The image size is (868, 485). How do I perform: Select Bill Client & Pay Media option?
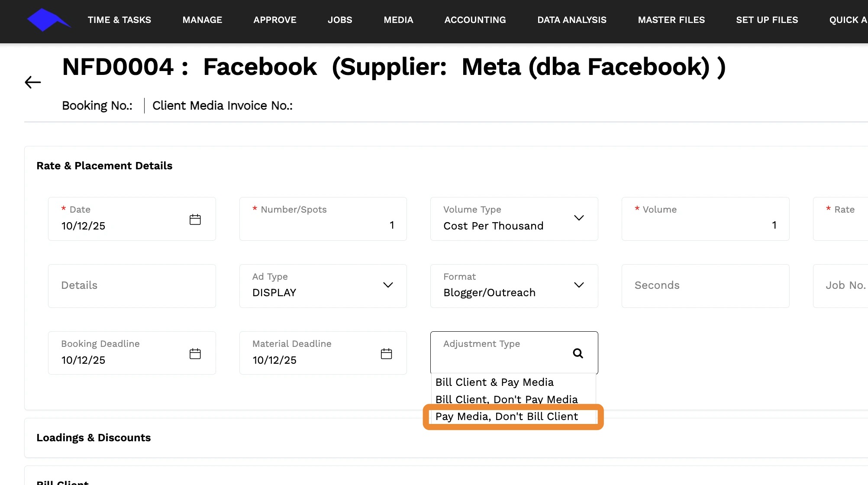click(494, 382)
